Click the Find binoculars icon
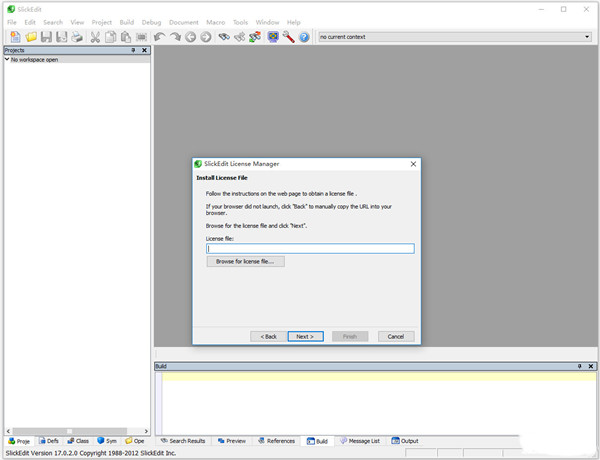The width and height of the screenshot is (600, 460). (x=224, y=37)
